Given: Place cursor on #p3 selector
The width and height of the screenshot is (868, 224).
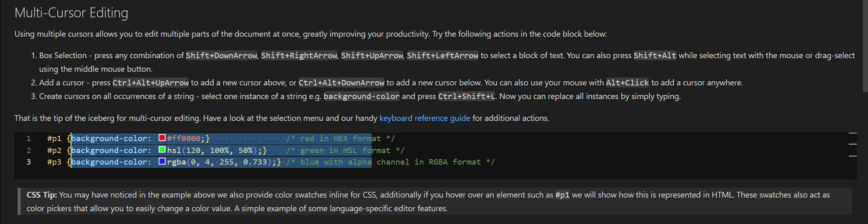Looking at the screenshot, I should 54,162.
